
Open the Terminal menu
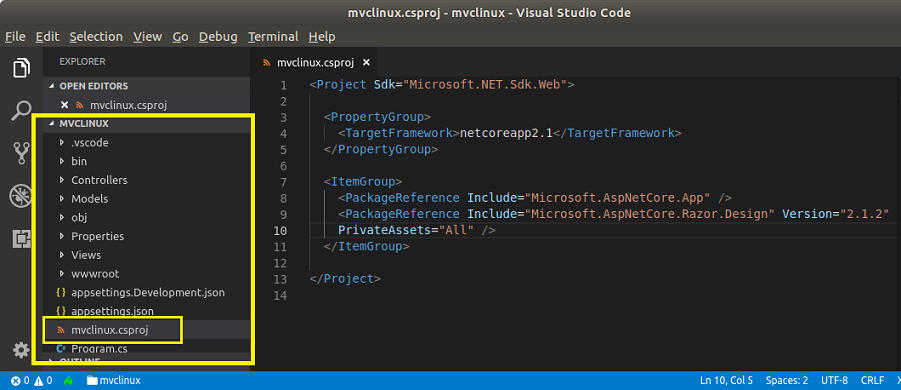273,37
